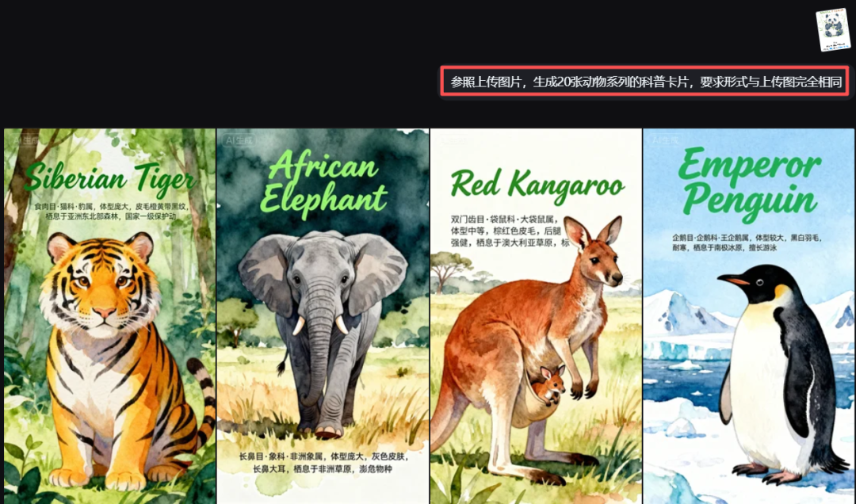Click the elephant description starting 长鼻目·象科
The image size is (856, 504).
323,463
